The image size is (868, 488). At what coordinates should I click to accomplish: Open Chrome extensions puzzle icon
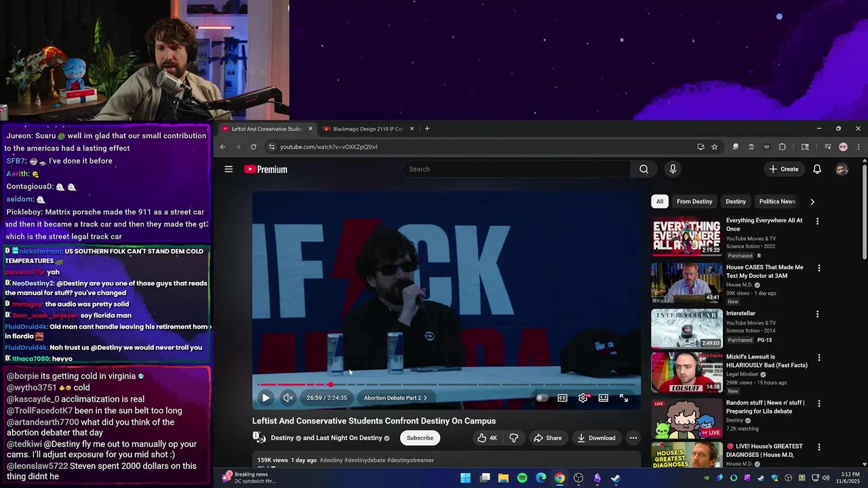click(x=782, y=147)
